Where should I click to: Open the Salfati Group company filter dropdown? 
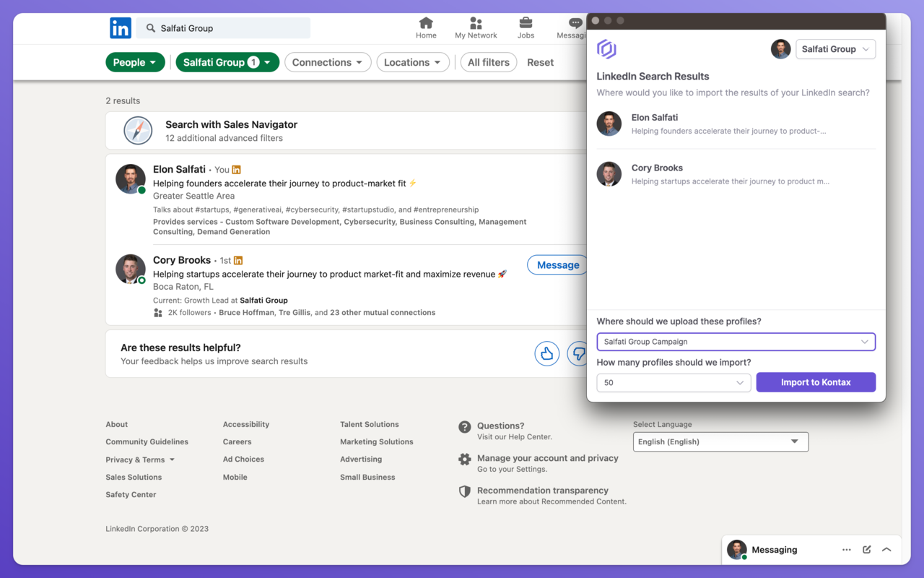tap(227, 62)
